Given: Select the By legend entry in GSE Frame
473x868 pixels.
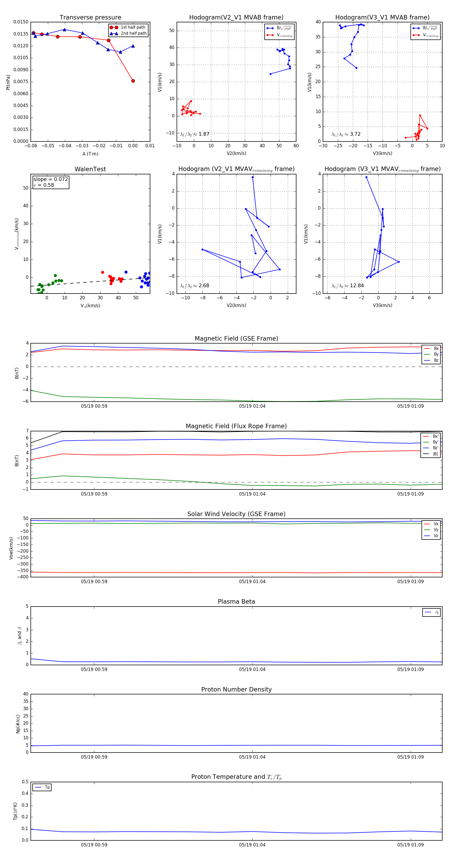Looking at the screenshot, I should [x=431, y=354].
